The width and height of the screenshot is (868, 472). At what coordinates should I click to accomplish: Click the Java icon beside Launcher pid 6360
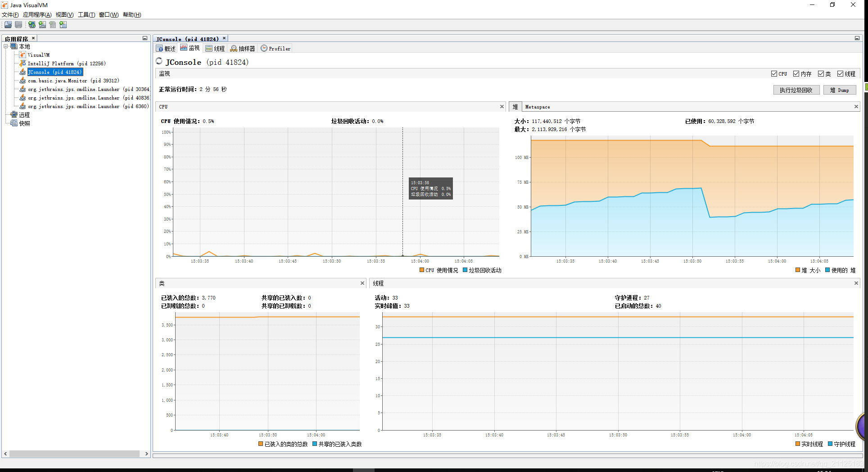click(23, 106)
